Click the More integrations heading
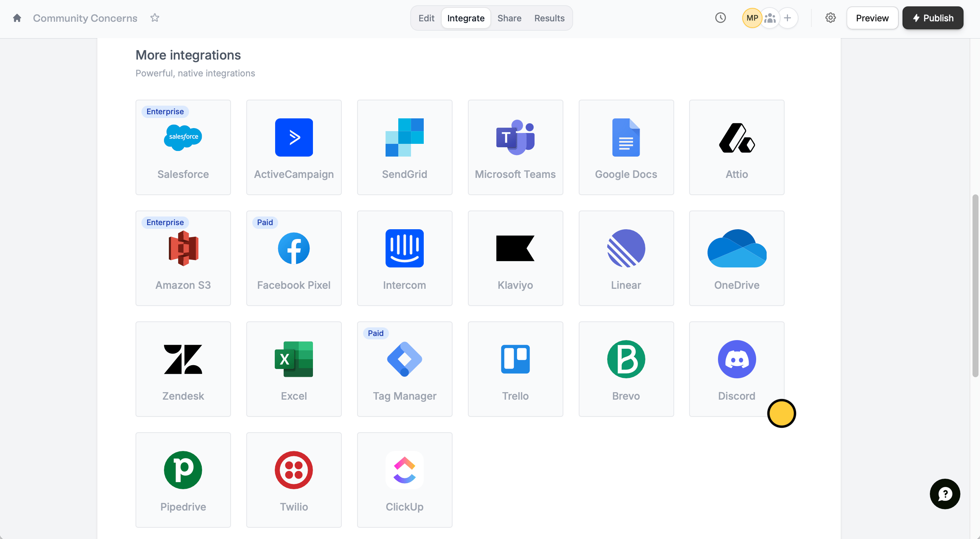This screenshot has width=980, height=539. [x=188, y=55]
